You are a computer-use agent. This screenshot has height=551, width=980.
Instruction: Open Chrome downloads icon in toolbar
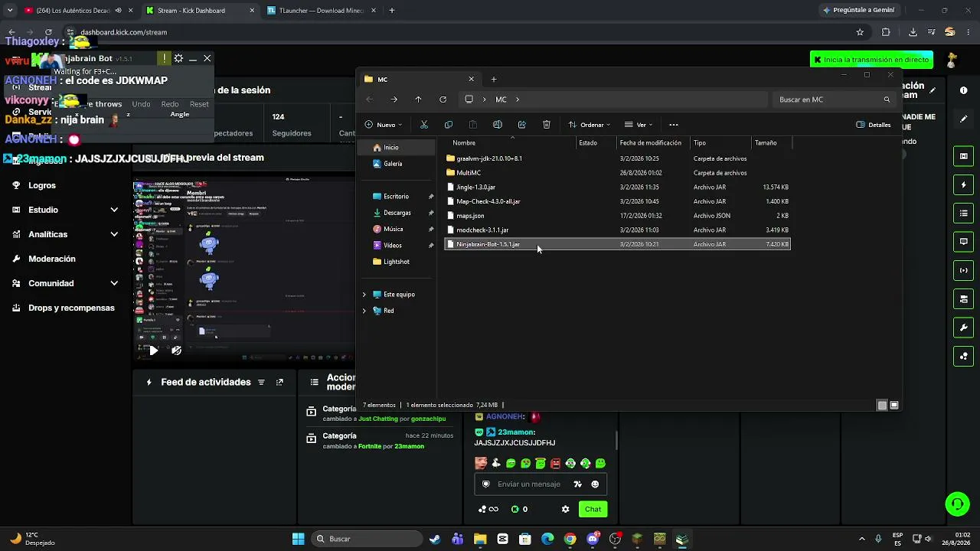[x=913, y=32]
